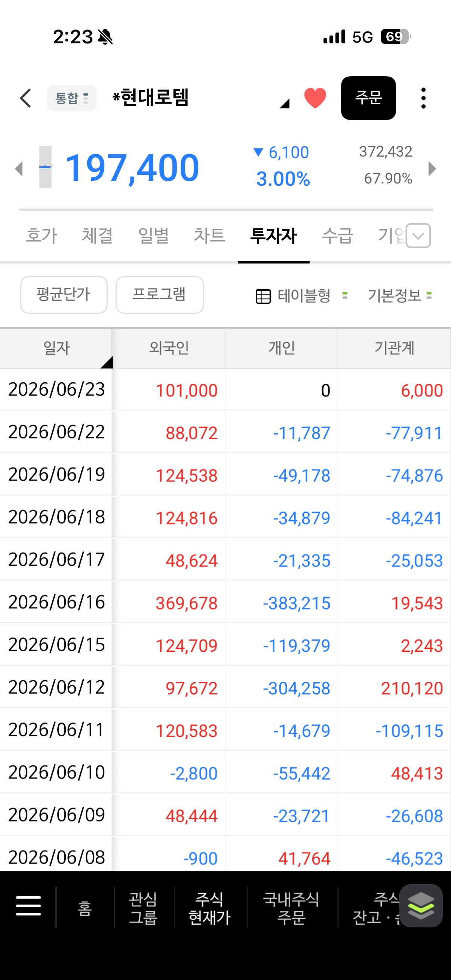Image resolution: width=451 pixels, height=980 pixels.
Task: Tap the green layers floating icon
Action: pos(421,905)
